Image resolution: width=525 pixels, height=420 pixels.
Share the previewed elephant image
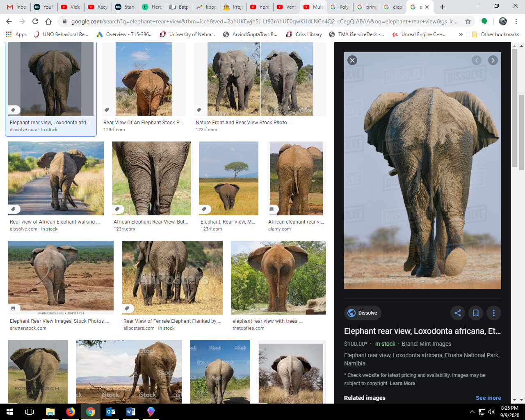pos(458,313)
